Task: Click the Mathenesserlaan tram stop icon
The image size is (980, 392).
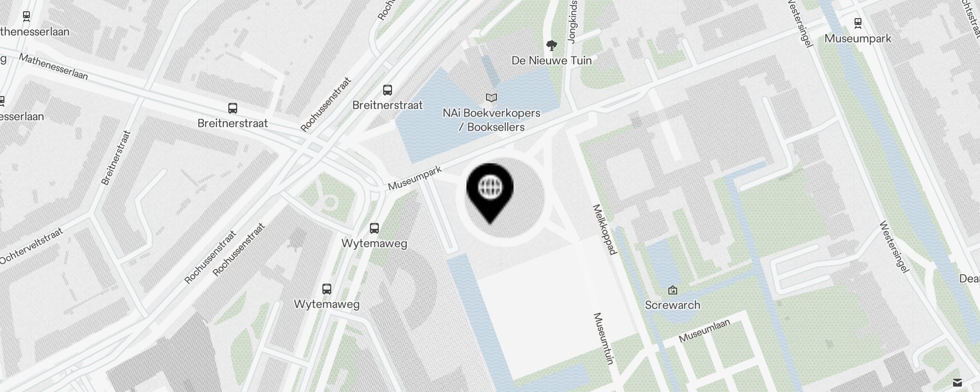Action: (26, 16)
